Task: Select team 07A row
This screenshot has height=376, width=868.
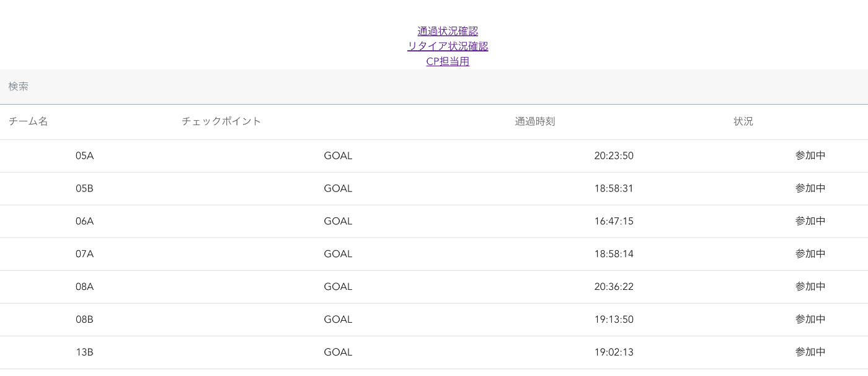Action: [x=84, y=254]
